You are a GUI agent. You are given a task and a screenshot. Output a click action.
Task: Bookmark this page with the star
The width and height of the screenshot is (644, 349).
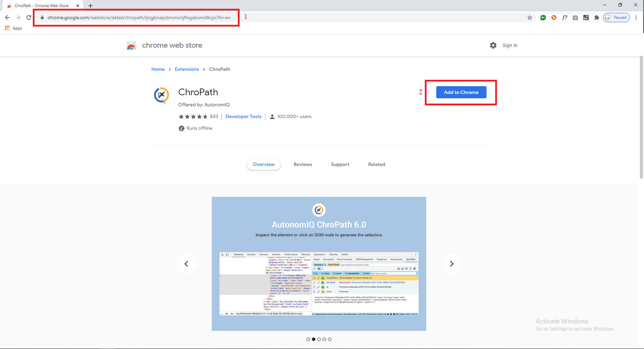pyautogui.click(x=530, y=18)
